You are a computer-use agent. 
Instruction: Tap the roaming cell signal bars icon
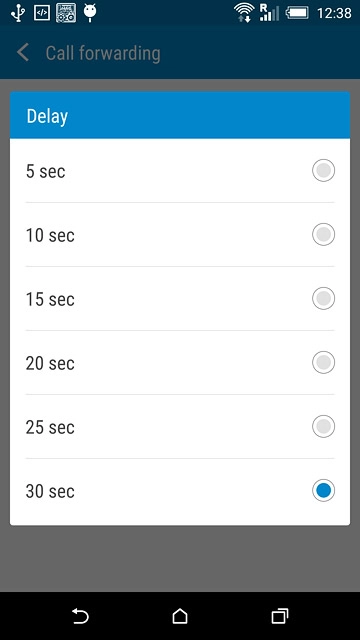pyautogui.click(x=269, y=13)
